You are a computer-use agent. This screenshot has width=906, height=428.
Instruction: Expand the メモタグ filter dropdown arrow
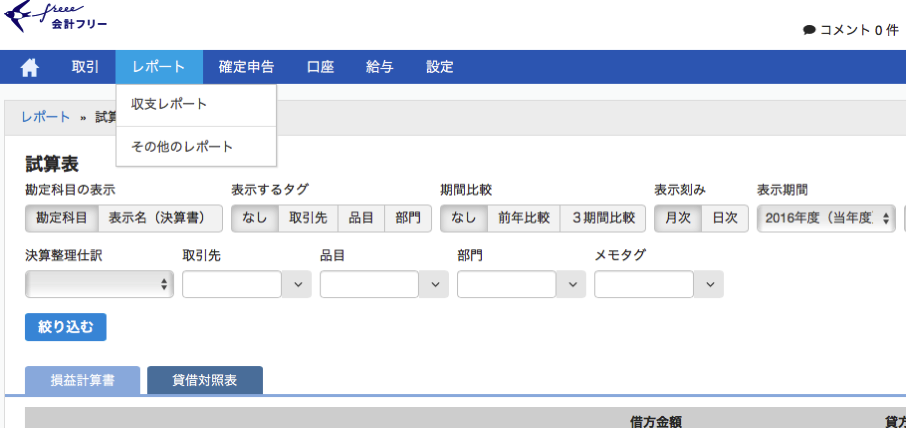pyautogui.click(x=708, y=284)
